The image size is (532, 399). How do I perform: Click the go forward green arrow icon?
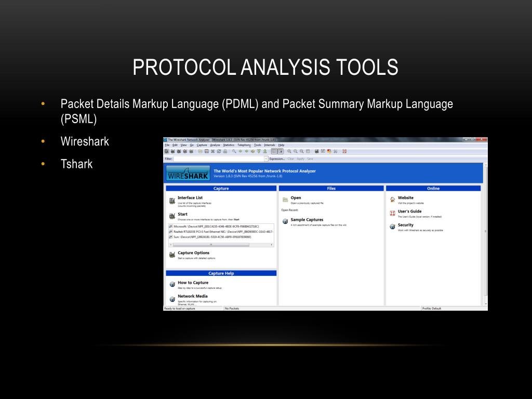[247, 151]
